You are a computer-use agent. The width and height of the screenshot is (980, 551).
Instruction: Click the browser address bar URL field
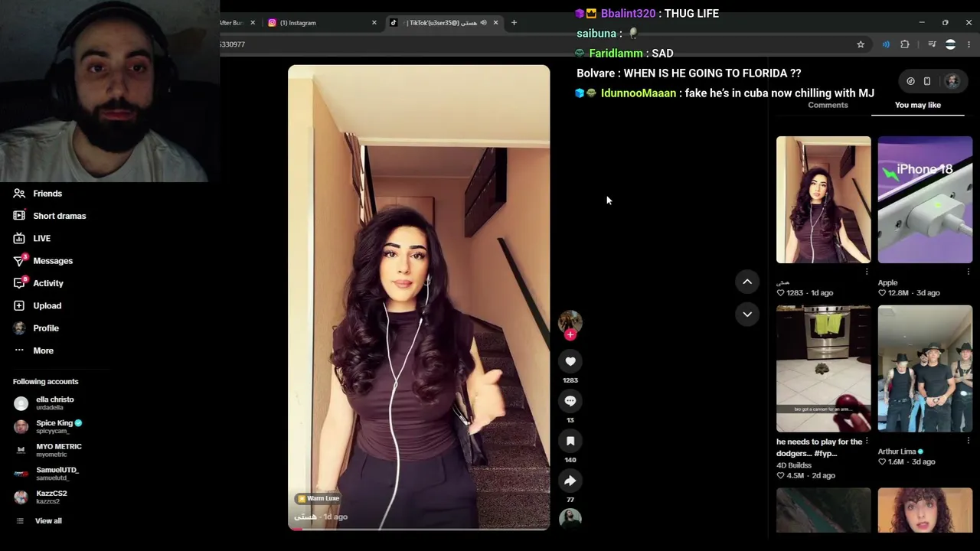click(x=536, y=44)
